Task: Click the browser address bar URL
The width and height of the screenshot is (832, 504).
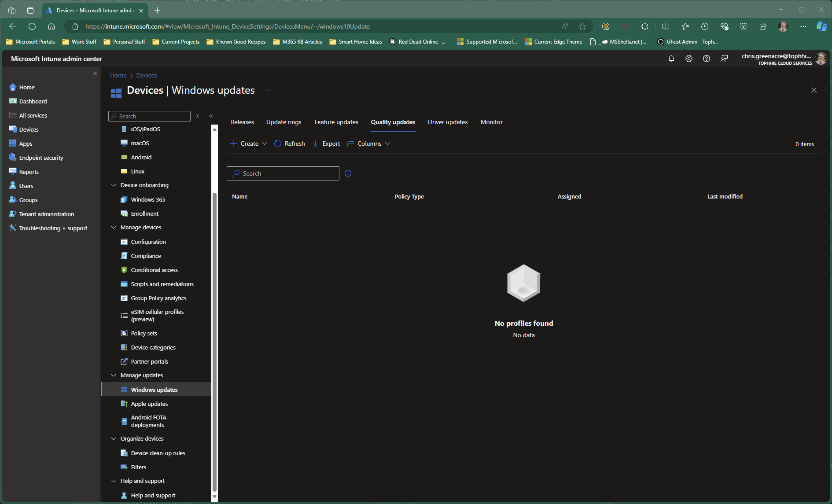Action: click(228, 26)
